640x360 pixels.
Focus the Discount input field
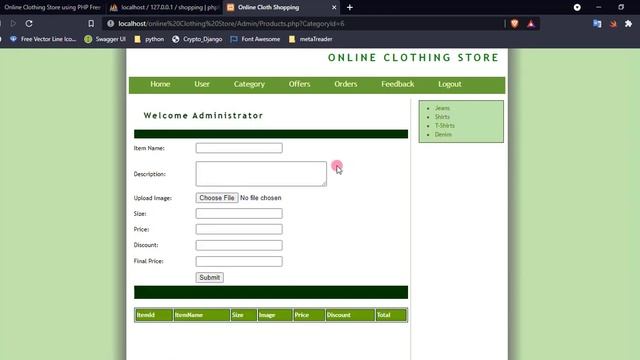(x=239, y=245)
